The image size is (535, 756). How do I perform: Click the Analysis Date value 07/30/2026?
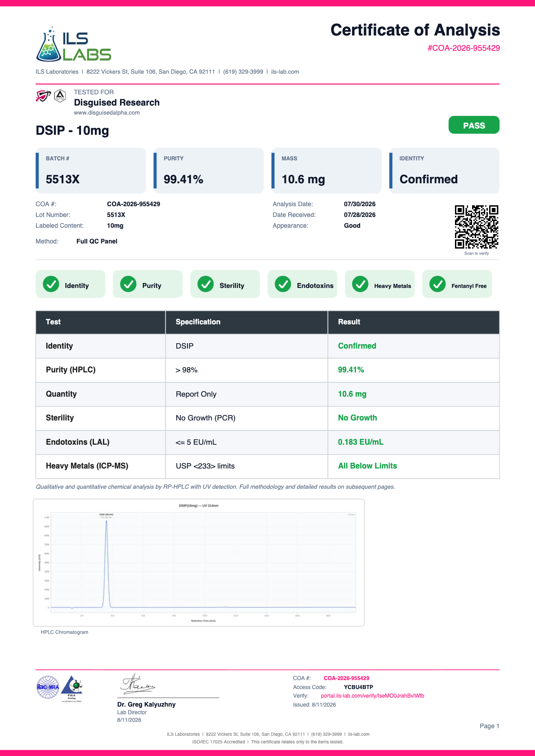click(360, 204)
